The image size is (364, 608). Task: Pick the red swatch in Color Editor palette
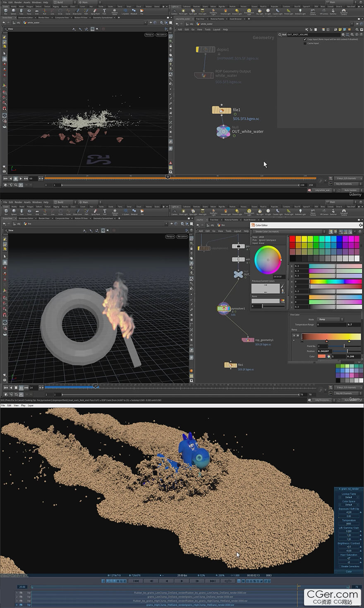pos(292,239)
